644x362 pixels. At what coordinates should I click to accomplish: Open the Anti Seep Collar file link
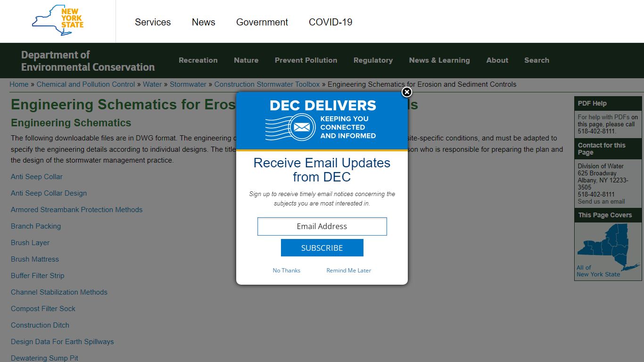[x=37, y=177]
